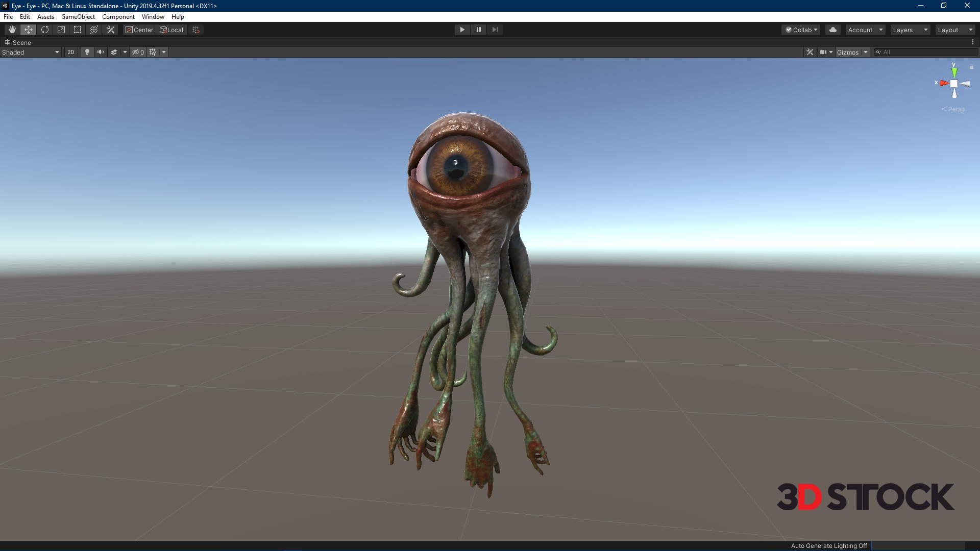This screenshot has width=980, height=551.
Task: Open the Window menu
Action: (153, 17)
